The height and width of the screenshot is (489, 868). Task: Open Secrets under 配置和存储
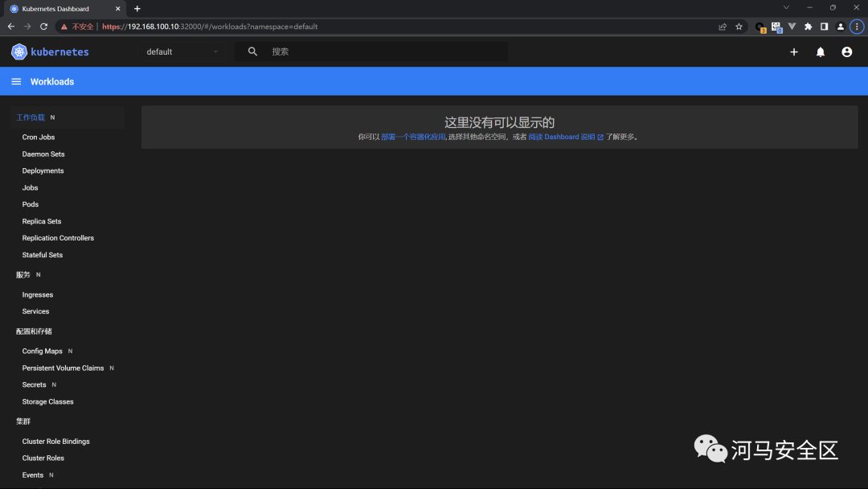point(34,384)
